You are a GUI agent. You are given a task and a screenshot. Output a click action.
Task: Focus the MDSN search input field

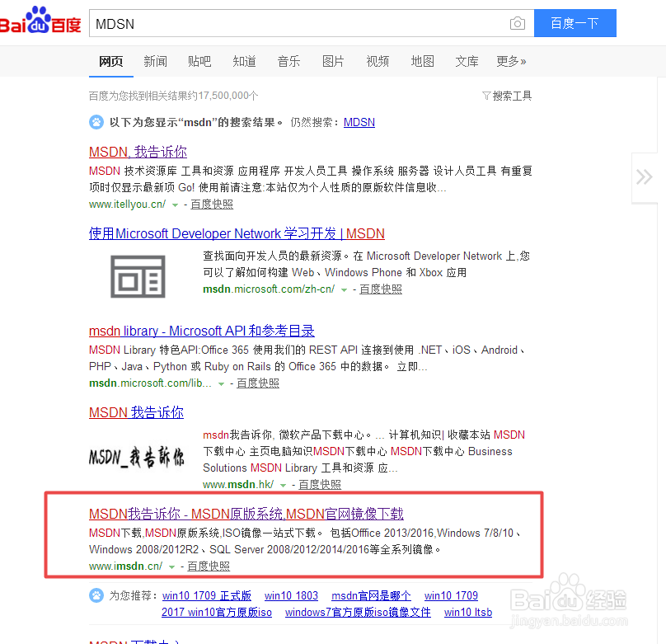click(x=298, y=23)
